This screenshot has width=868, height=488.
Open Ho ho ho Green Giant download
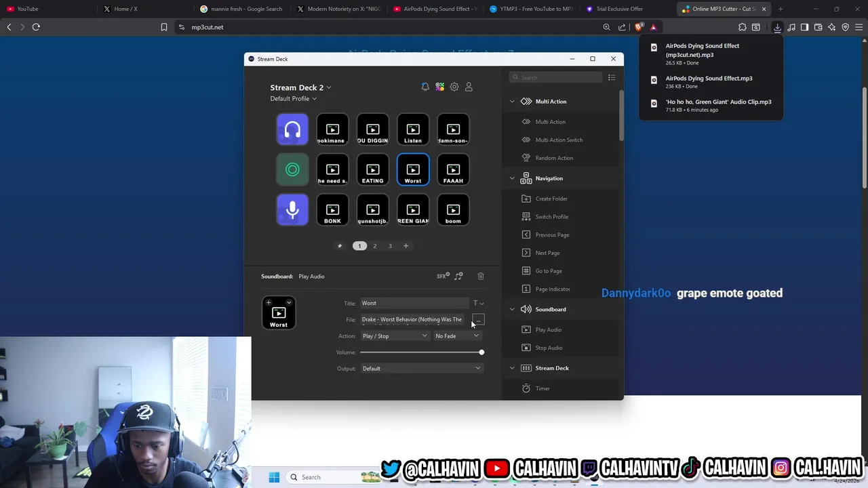pyautogui.click(x=710, y=105)
